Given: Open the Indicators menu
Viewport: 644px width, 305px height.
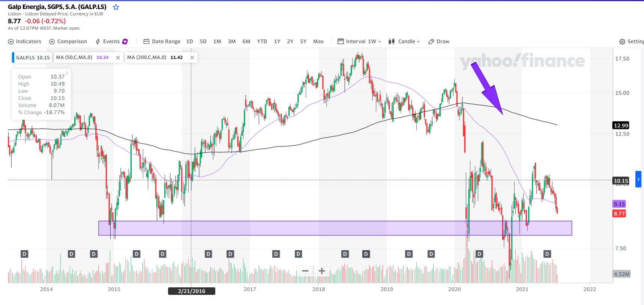Looking at the screenshot, I should click(25, 41).
